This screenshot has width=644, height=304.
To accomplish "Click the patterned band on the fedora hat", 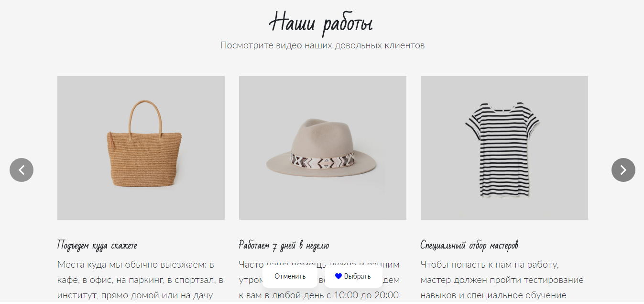I will (323, 161).
